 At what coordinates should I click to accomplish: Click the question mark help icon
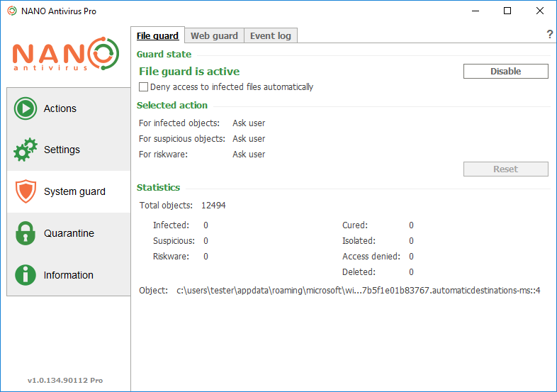[x=549, y=35]
